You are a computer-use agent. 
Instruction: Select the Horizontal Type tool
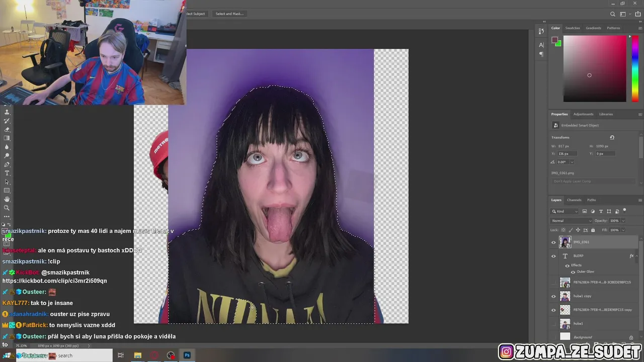click(x=7, y=173)
